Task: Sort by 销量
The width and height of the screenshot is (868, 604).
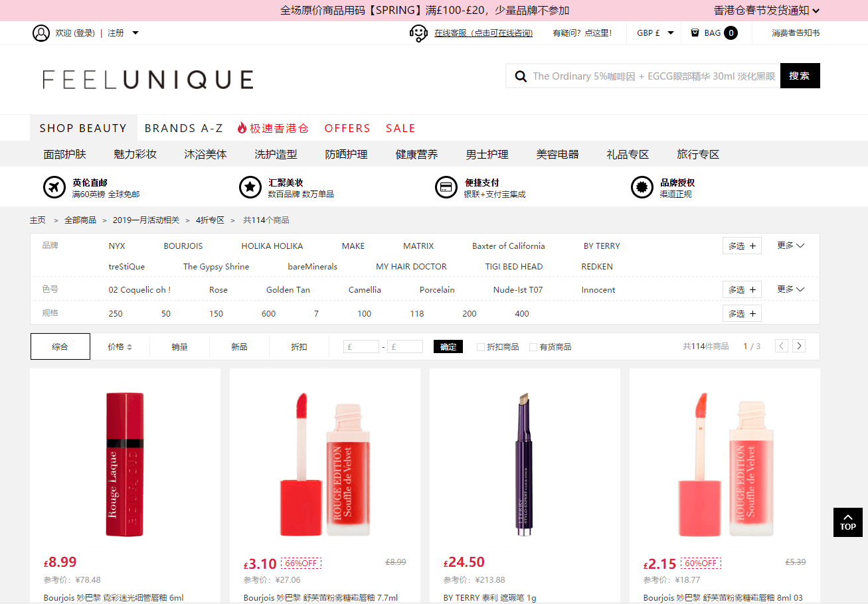Action: [179, 346]
